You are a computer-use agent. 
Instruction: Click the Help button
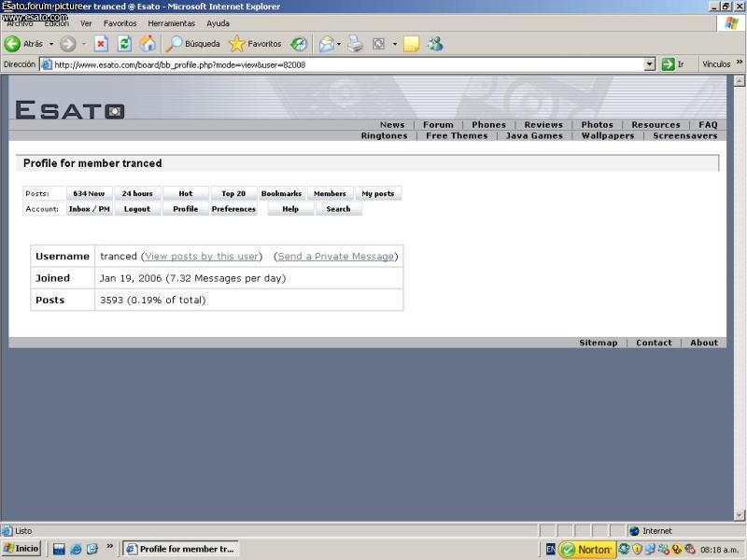[x=290, y=209]
